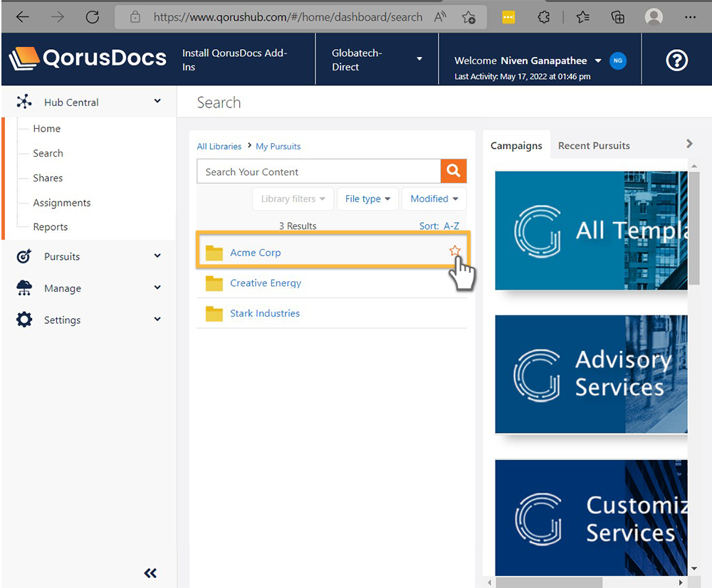
Task: Switch to the Recent Pursuits tab
Action: coord(594,145)
